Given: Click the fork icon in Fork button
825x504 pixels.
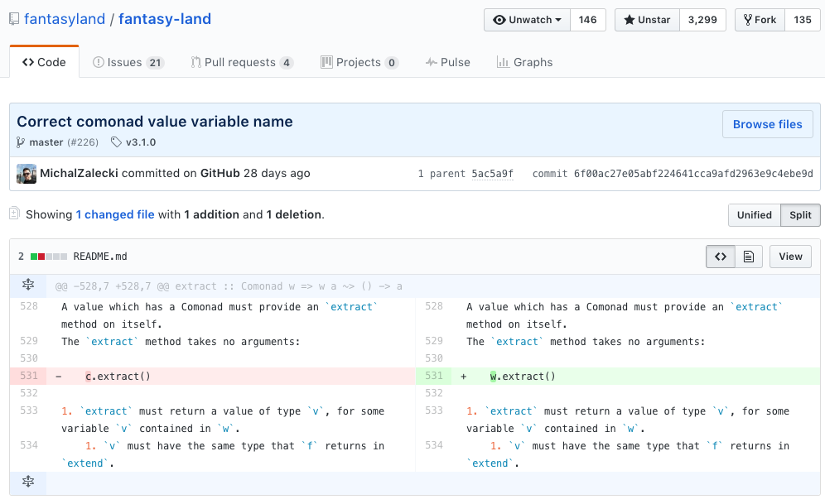Looking at the screenshot, I should (748, 20).
